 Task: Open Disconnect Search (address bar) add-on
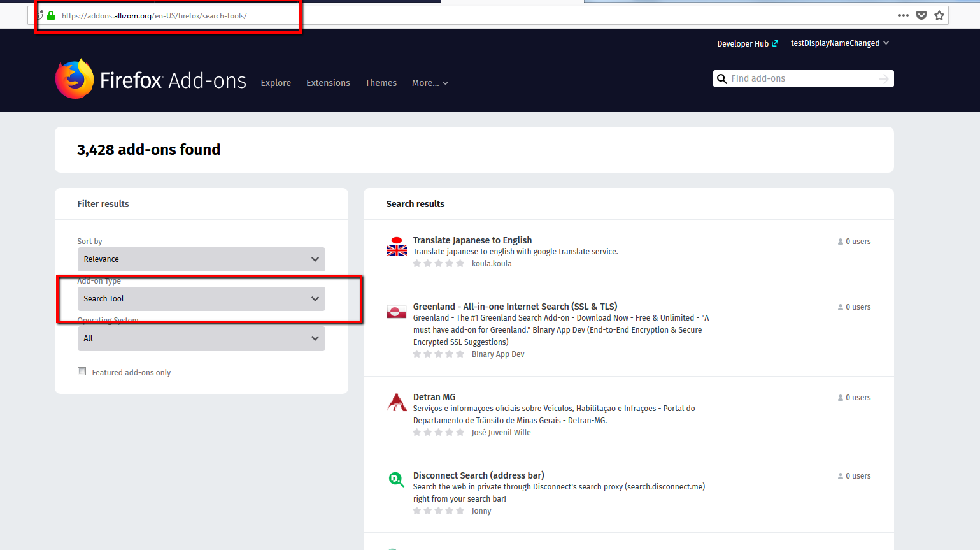click(479, 475)
